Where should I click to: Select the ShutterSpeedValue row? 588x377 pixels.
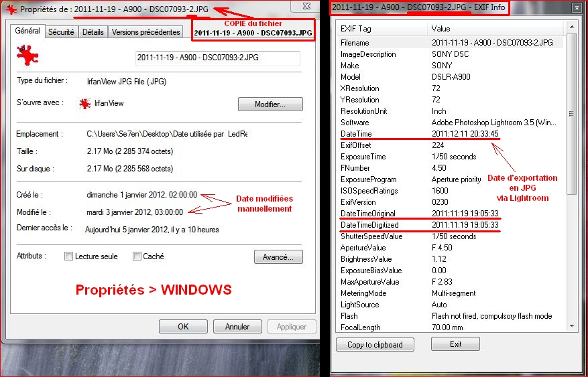pos(450,236)
